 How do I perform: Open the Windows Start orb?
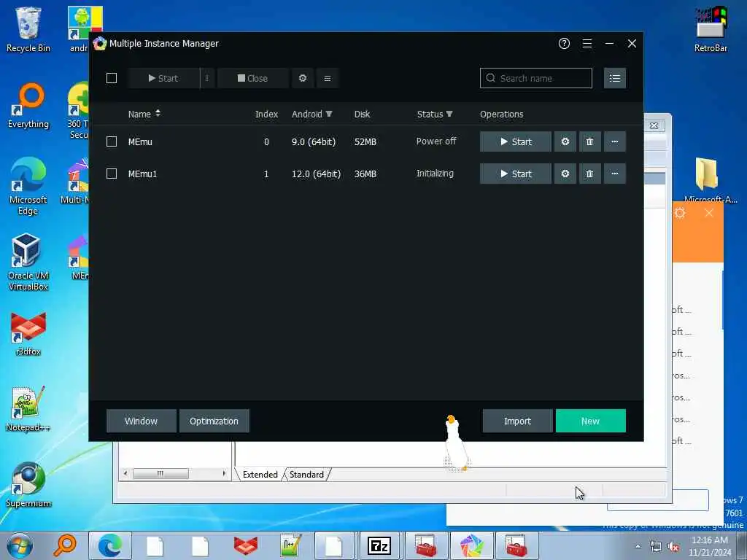click(20, 545)
